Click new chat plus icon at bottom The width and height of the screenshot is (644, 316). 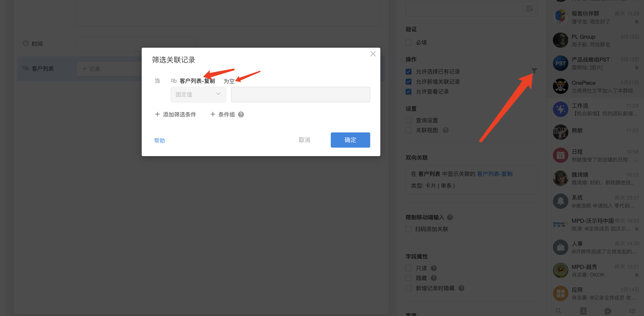[x=608, y=311]
